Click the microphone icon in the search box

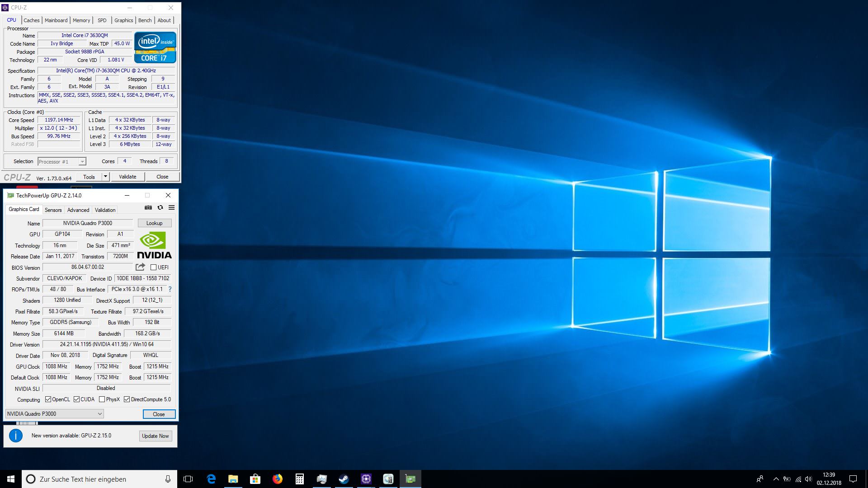tap(168, 479)
